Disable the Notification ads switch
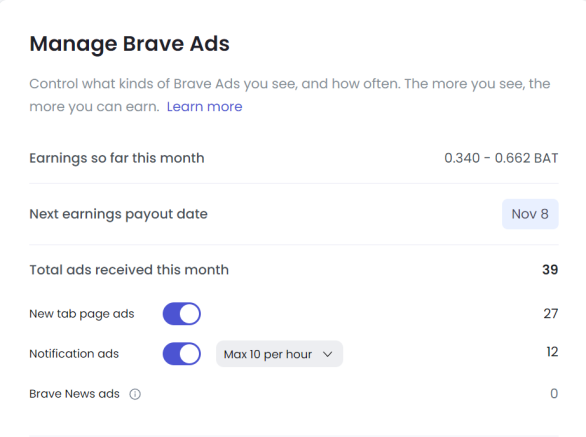Viewport: 586px width, 437px height. (182, 354)
